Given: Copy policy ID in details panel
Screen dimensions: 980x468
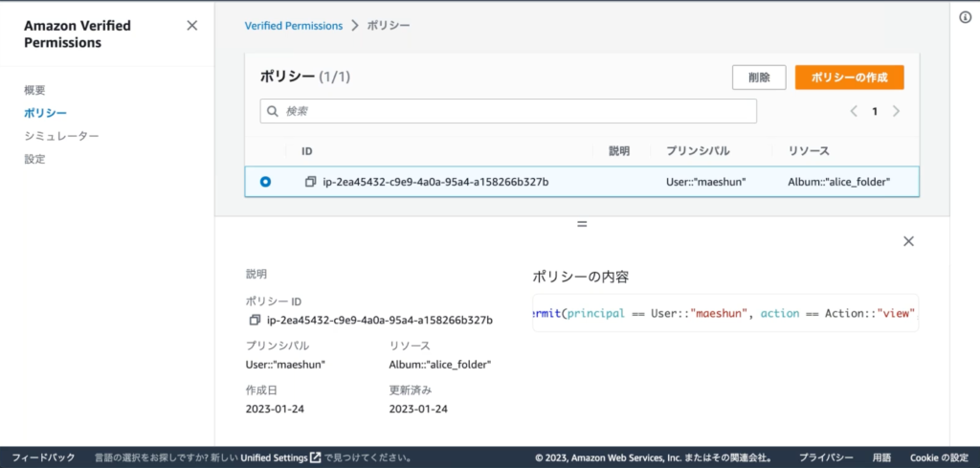Looking at the screenshot, I should coord(255,320).
